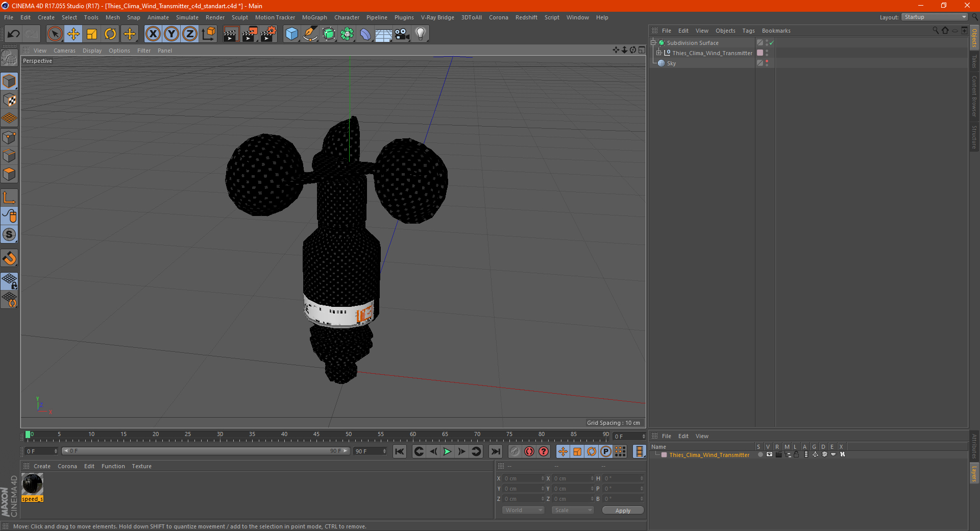
Task: Click Make Editable icon in left sidebar
Action: tap(9, 58)
